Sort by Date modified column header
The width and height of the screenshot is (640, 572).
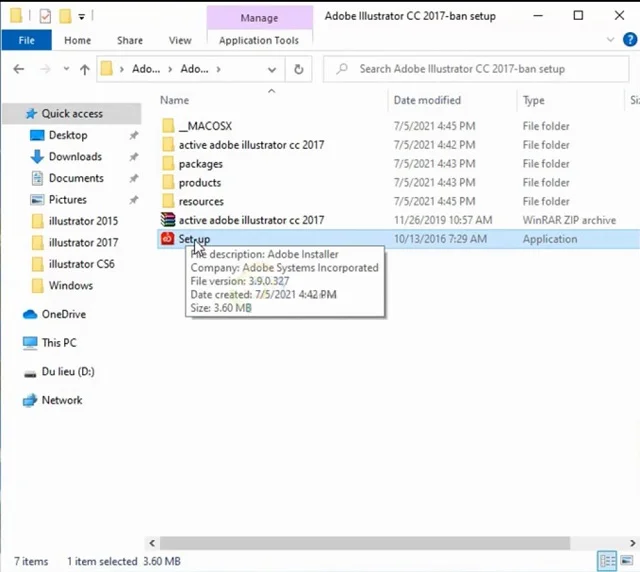pos(427,100)
